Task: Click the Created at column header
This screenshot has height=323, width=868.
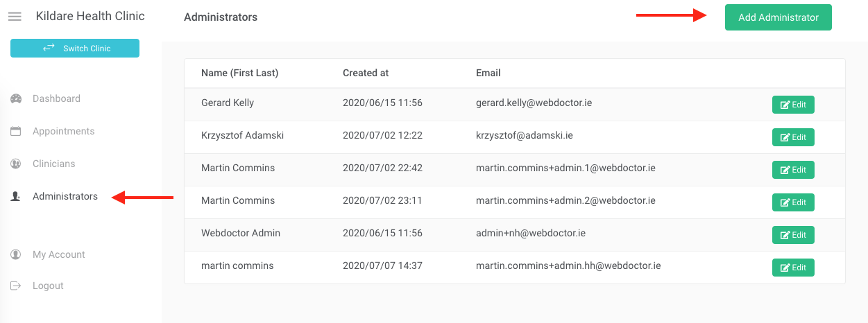Action: coord(366,73)
